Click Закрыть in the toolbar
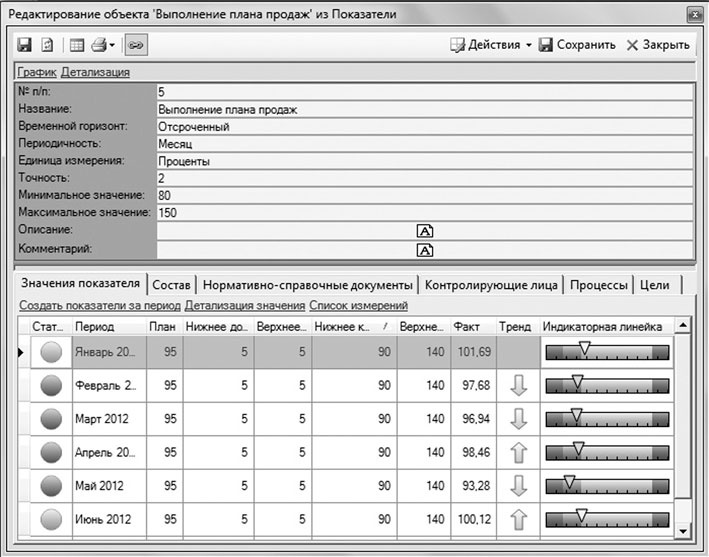Viewport: 709px width, 557px height. (657, 45)
